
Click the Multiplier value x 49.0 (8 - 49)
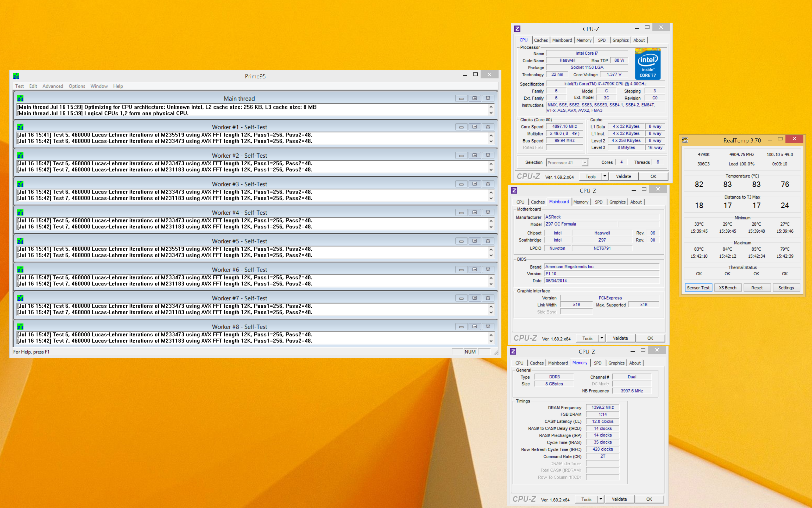[x=564, y=133]
